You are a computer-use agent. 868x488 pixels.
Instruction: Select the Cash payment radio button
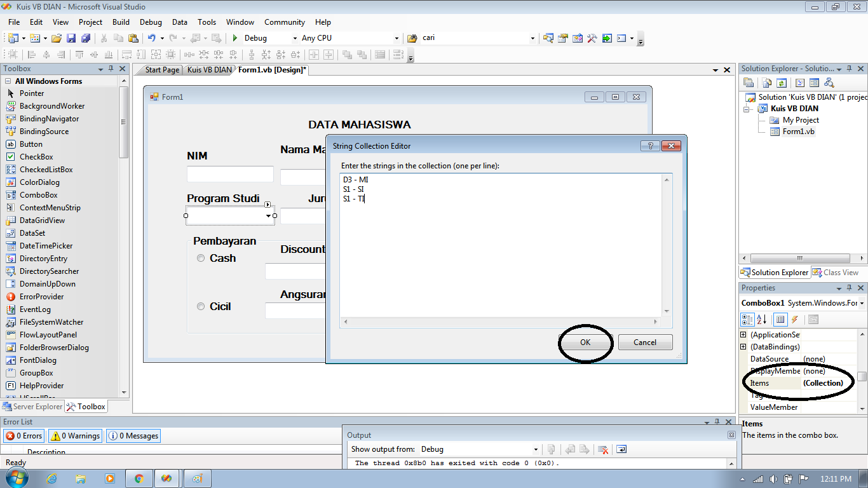coord(201,258)
